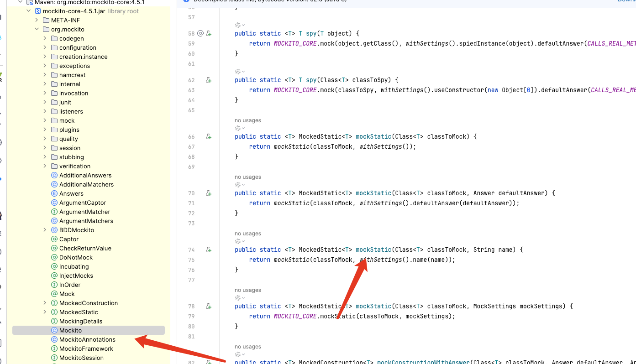Screen dimensions: 636x364
Task: Click the ArgumentMatcher interface icon
Action: (54, 212)
